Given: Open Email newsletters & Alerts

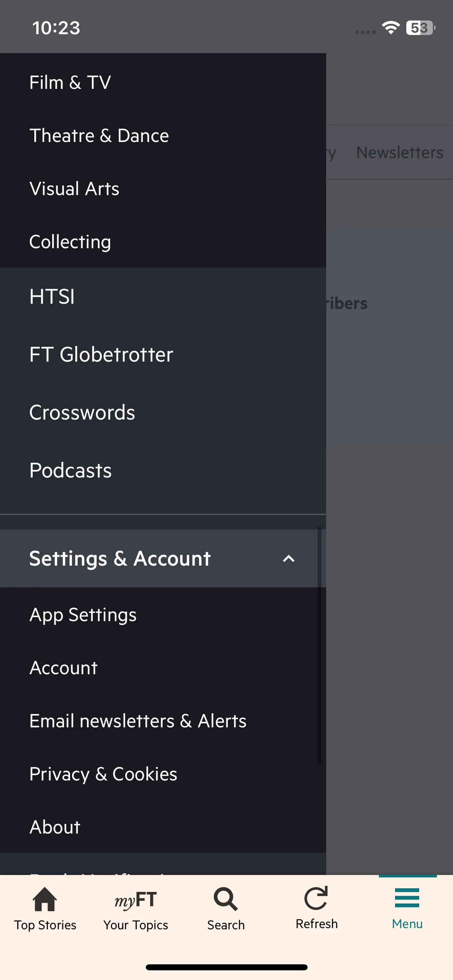Looking at the screenshot, I should (163, 721).
